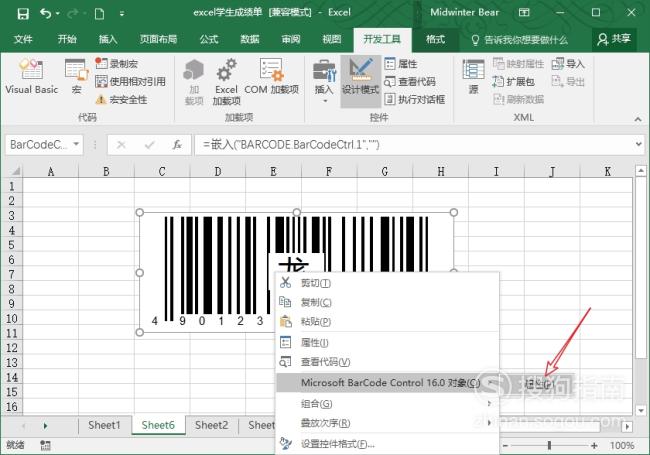The height and width of the screenshot is (455, 650).
Task: Expand the formula bar
Action: (638, 144)
